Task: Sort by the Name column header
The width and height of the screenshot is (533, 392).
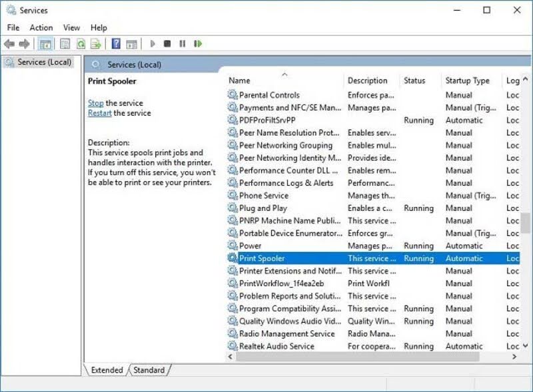Action: (x=240, y=81)
